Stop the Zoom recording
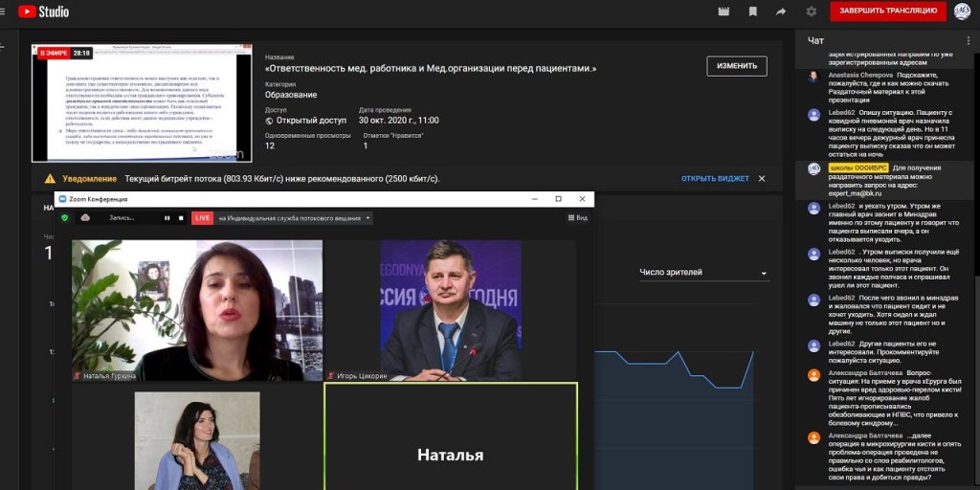Viewport: 980px width, 490px height. pyautogui.click(x=180, y=218)
